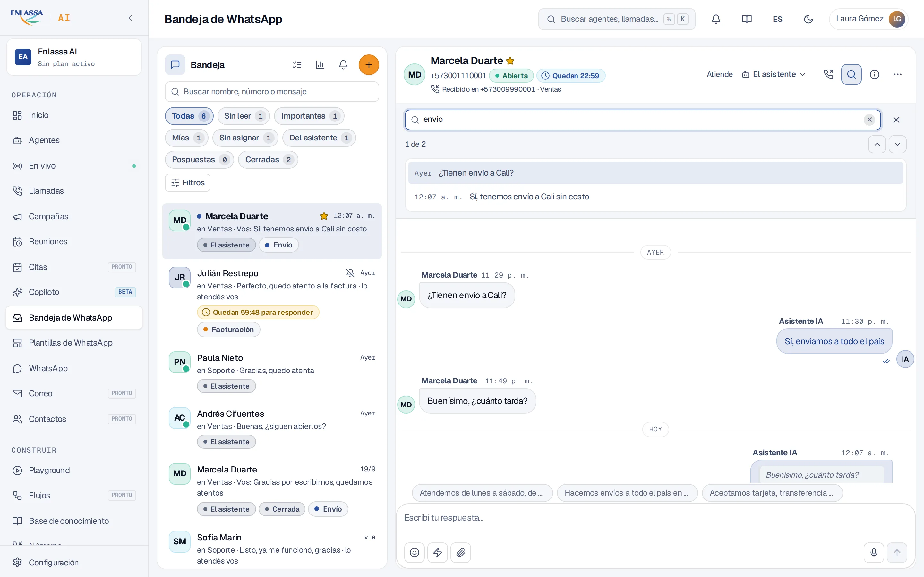The width and height of the screenshot is (924, 577).
Task: Clear the envío search text
Action: tap(869, 120)
